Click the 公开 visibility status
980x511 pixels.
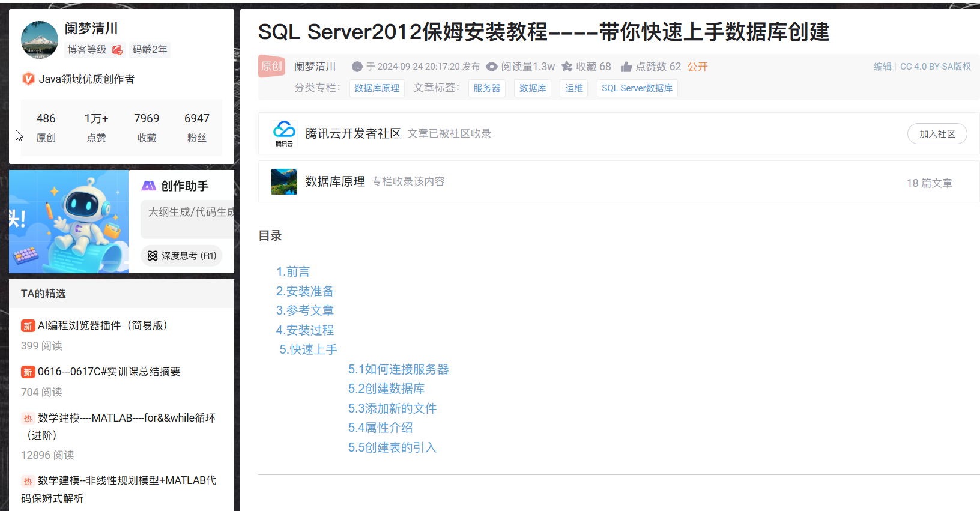698,67
